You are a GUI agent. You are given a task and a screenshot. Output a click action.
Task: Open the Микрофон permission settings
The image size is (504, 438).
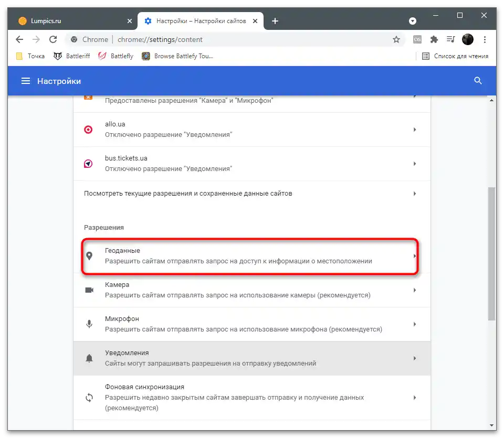click(252, 324)
